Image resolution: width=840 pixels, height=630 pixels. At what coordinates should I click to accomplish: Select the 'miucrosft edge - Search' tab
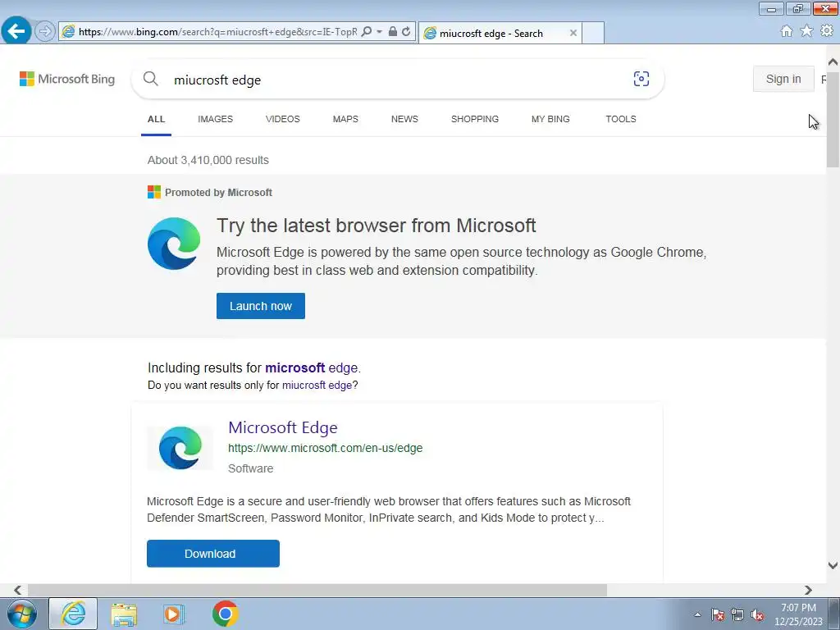click(x=500, y=33)
